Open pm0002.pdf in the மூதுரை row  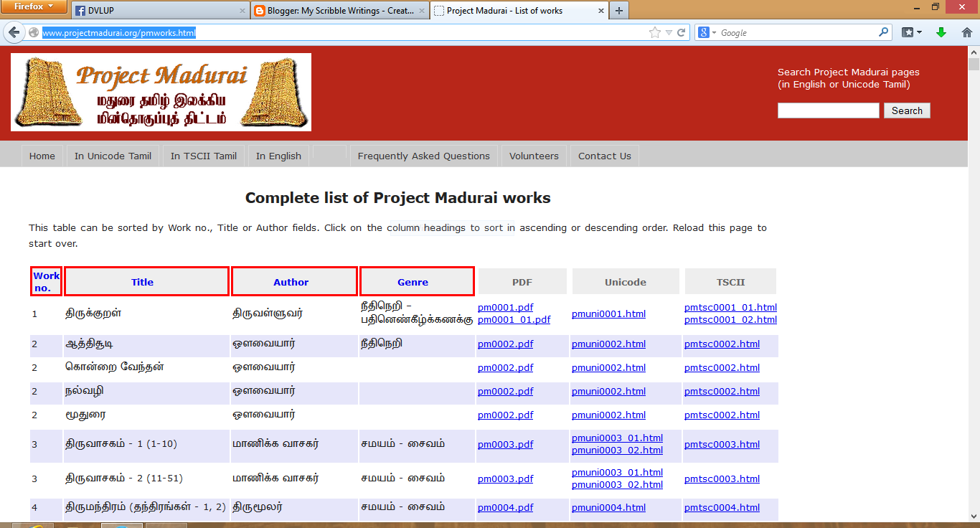coord(505,415)
